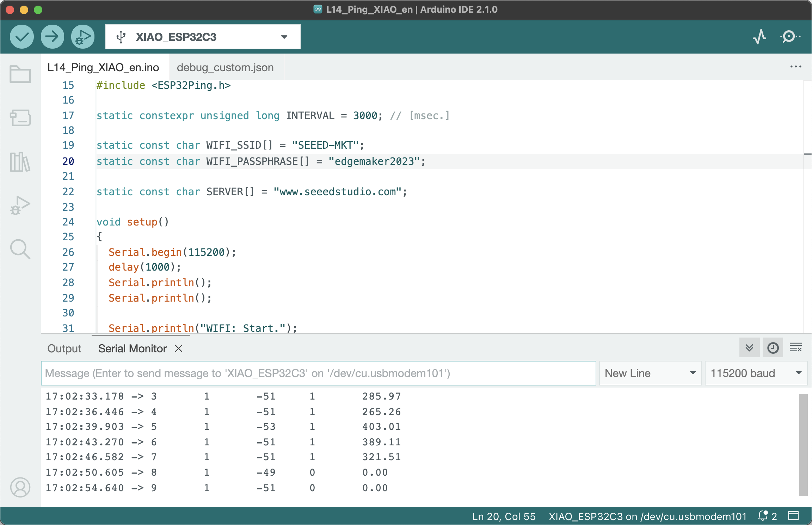Click the WIFI_PASSPHRASE identifier on line 20
This screenshot has width=812, height=525.
click(252, 161)
